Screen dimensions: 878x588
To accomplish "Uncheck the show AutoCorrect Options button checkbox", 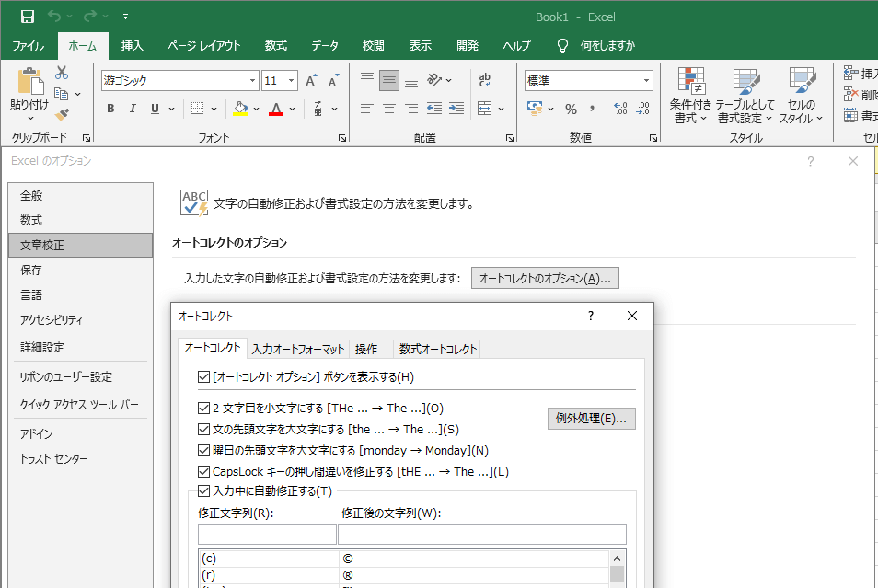I will coord(204,377).
